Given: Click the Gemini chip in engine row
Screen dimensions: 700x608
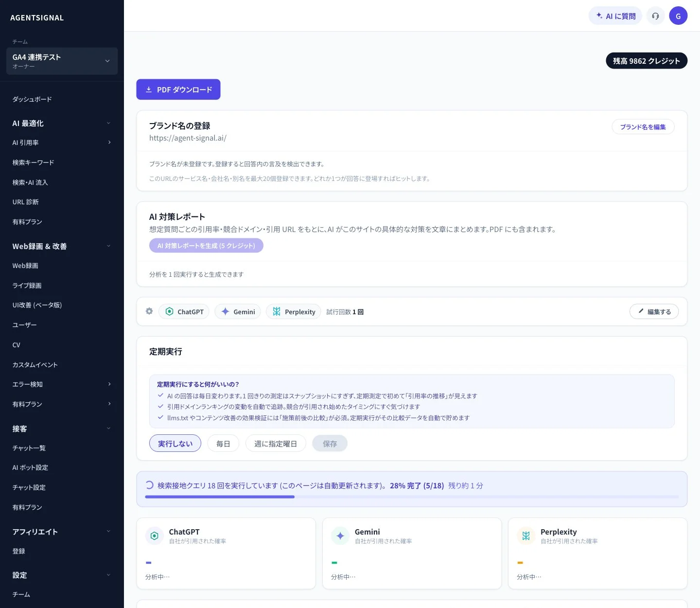Looking at the screenshot, I should [x=238, y=312].
